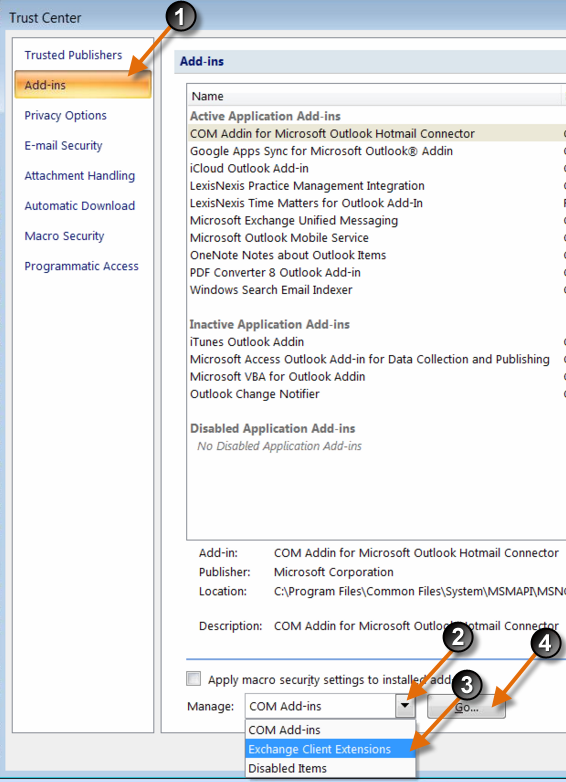This screenshot has width=566, height=782.
Task: Select Windows Search Email Indexer row
Action: tap(377, 290)
